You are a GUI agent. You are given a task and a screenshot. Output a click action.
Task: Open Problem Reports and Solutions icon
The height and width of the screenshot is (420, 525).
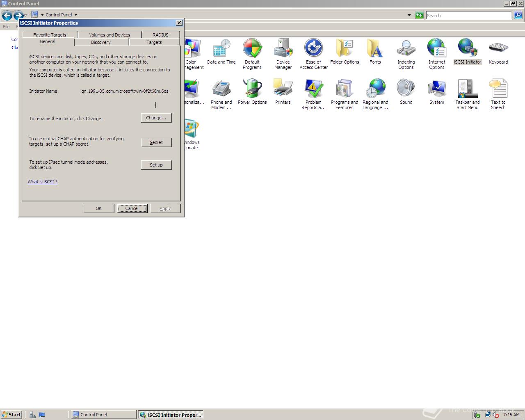314,94
